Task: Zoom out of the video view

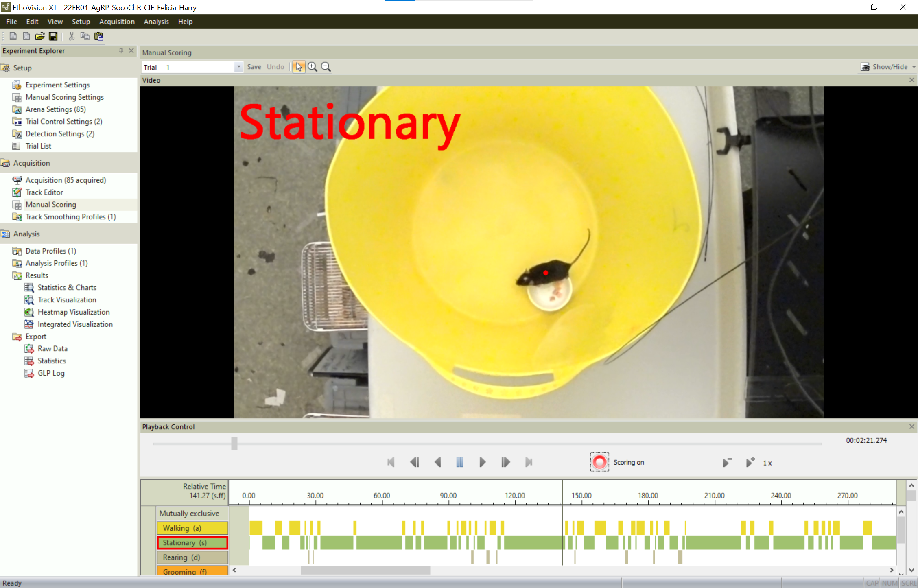Action: [326, 66]
